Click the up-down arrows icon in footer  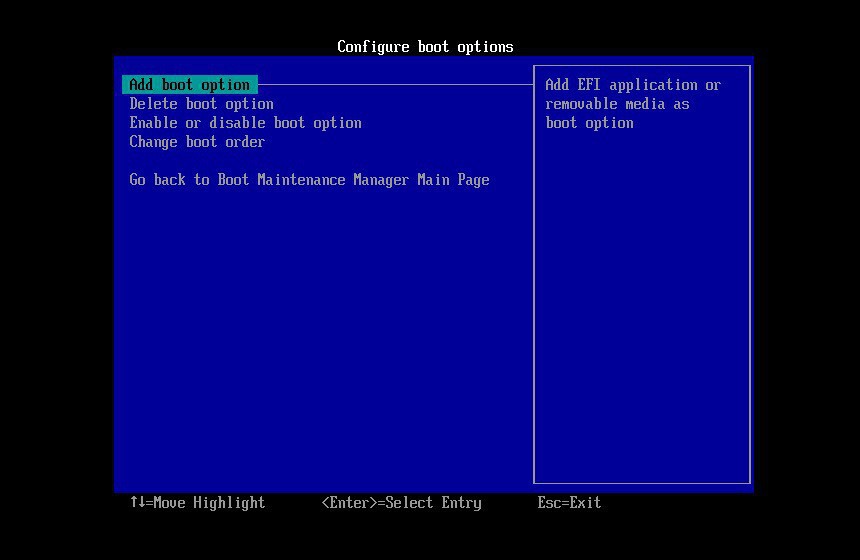point(137,503)
